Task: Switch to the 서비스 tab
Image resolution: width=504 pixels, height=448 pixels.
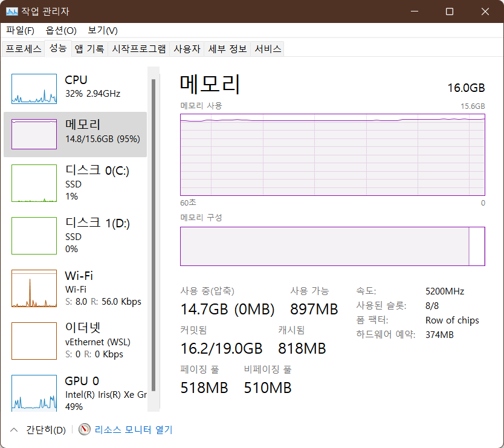Action: pos(268,49)
